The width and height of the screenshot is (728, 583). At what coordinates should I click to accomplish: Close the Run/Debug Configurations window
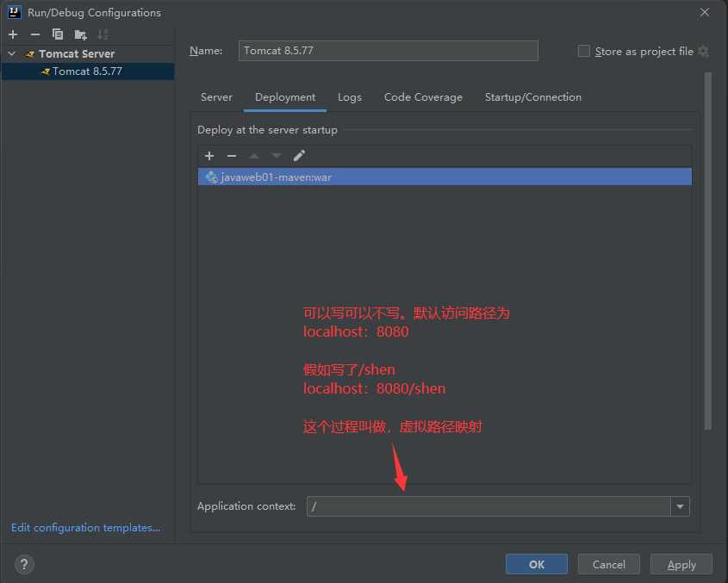pyautogui.click(x=705, y=13)
